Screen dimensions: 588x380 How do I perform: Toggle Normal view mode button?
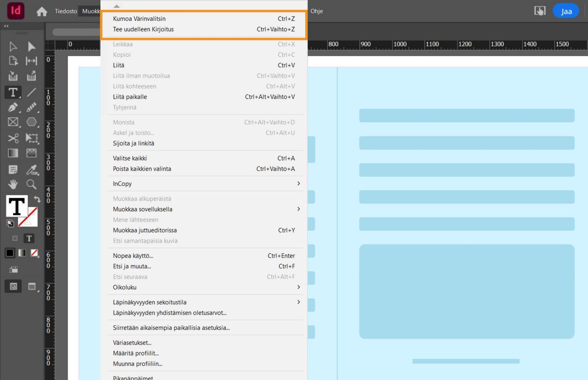coord(13,287)
